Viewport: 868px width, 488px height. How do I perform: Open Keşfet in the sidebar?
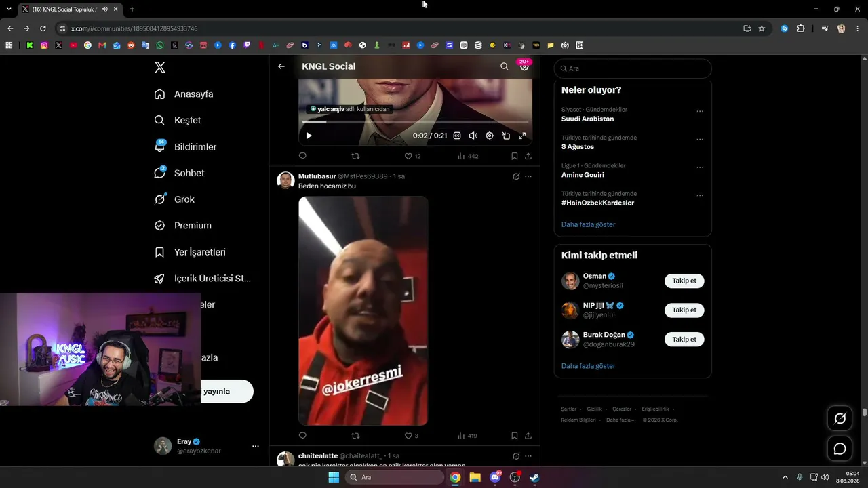coord(178,120)
